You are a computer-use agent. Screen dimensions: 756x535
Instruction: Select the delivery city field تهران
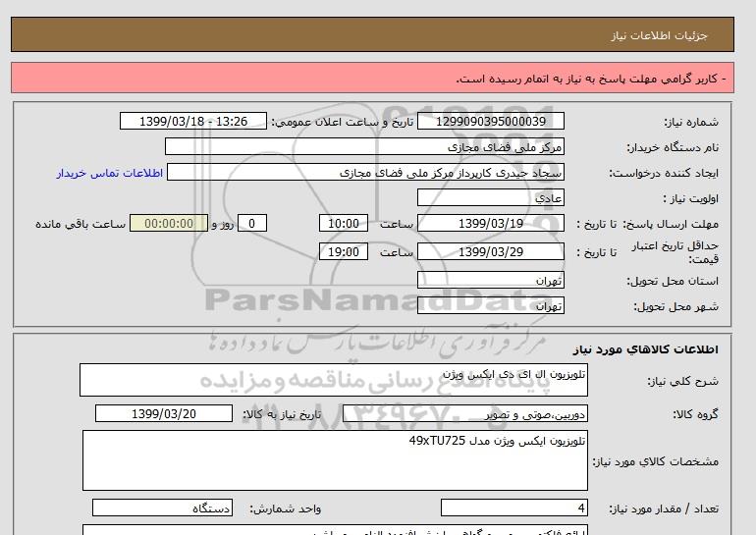[490, 305]
